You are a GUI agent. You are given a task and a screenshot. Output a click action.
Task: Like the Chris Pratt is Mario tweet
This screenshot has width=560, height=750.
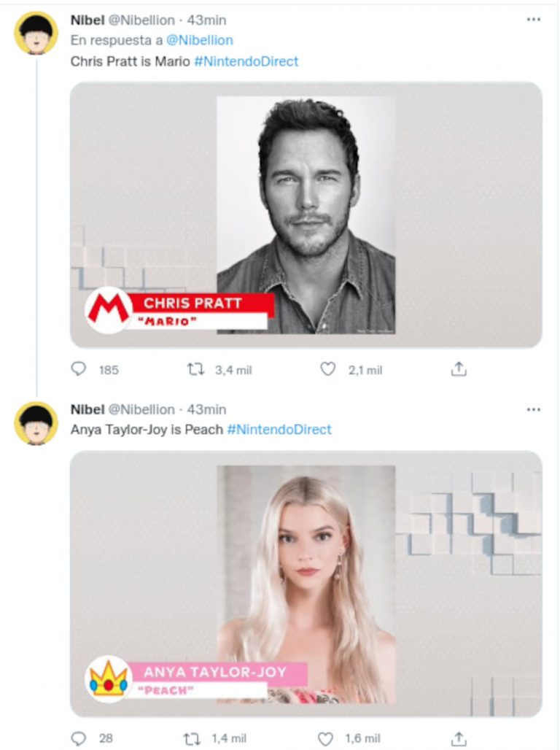tap(328, 370)
